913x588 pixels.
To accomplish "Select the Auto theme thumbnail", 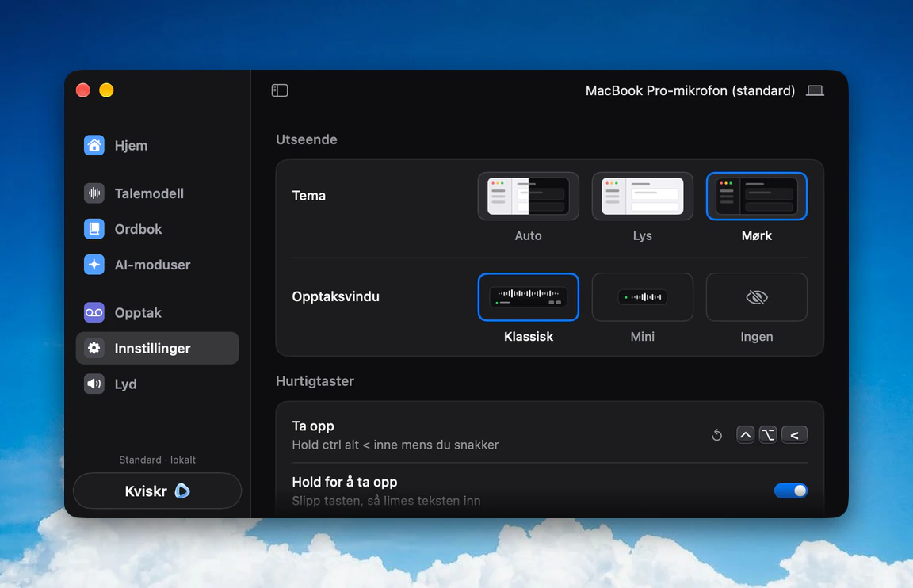I will pos(528,197).
